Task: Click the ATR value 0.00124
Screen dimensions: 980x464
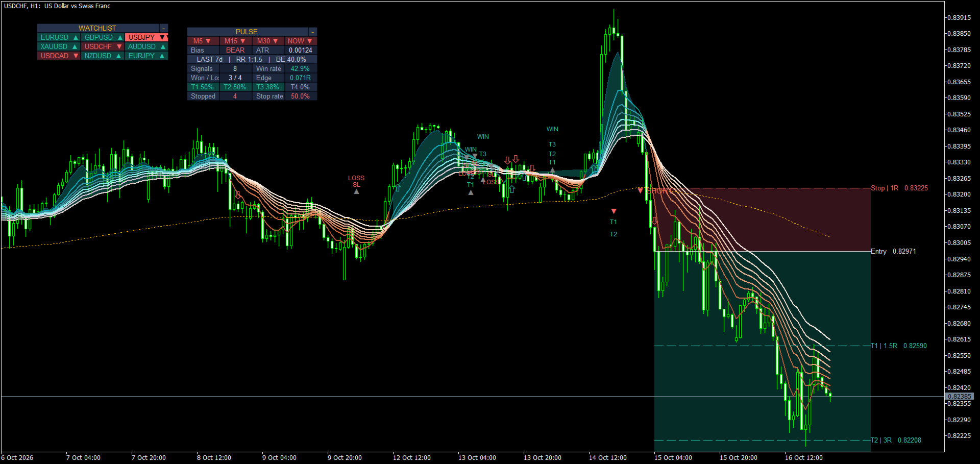Action: [301, 50]
